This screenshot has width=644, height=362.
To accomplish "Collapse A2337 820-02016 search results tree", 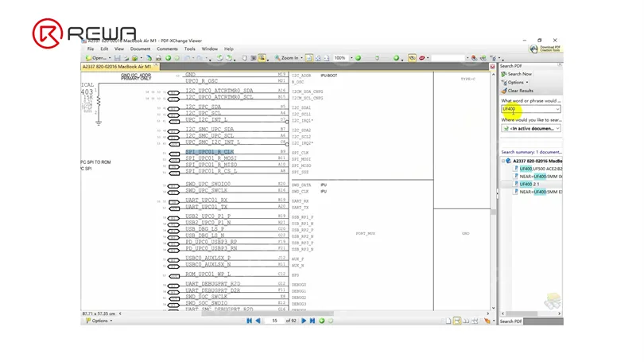I will tap(503, 161).
